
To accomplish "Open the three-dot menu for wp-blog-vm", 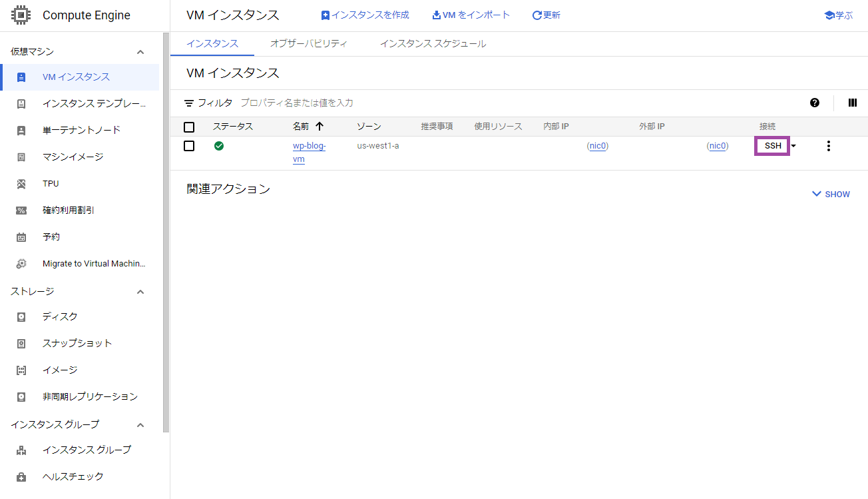I will point(828,146).
